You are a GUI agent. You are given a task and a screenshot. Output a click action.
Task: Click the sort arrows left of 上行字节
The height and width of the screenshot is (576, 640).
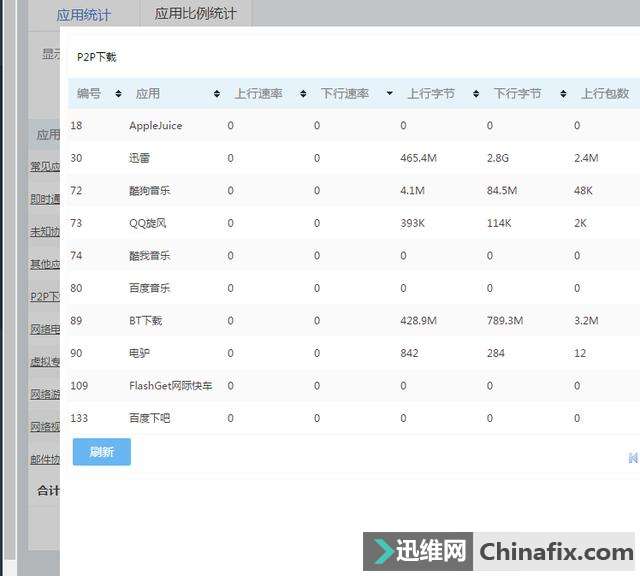391,94
